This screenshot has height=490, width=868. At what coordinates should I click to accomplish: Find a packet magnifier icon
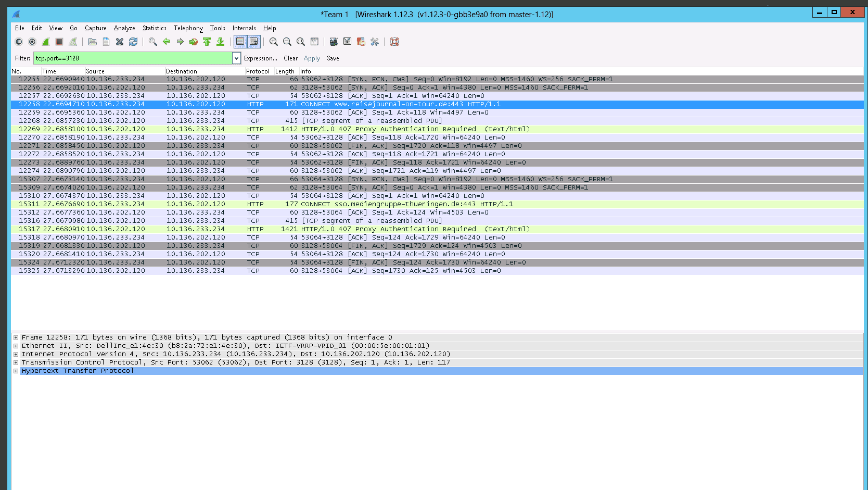click(x=153, y=42)
